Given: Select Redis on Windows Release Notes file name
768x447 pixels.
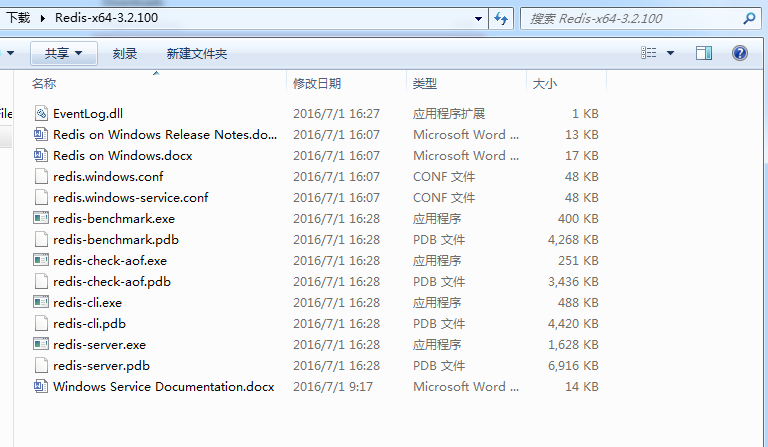Looking at the screenshot, I should point(165,135).
